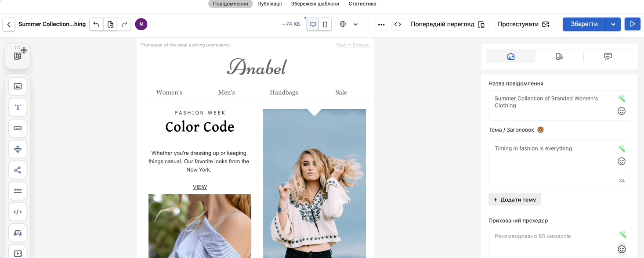Open the more options ellipsis menu

pos(381,24)
